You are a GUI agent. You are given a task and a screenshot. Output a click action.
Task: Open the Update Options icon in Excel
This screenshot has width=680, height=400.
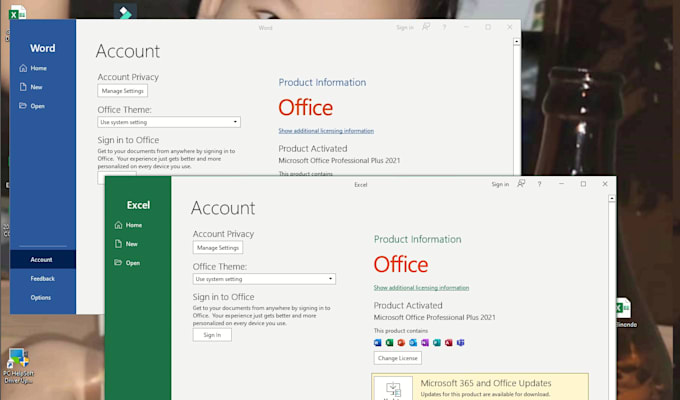point(393,389)
